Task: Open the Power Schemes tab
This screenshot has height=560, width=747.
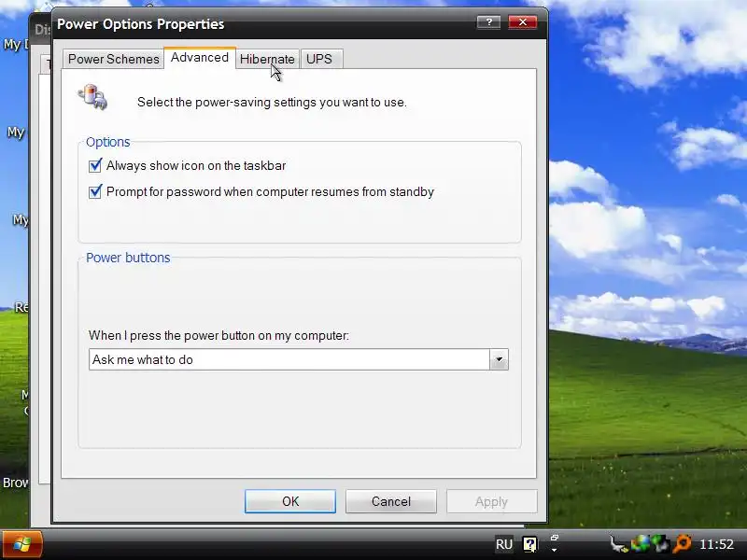Action: 113,59
